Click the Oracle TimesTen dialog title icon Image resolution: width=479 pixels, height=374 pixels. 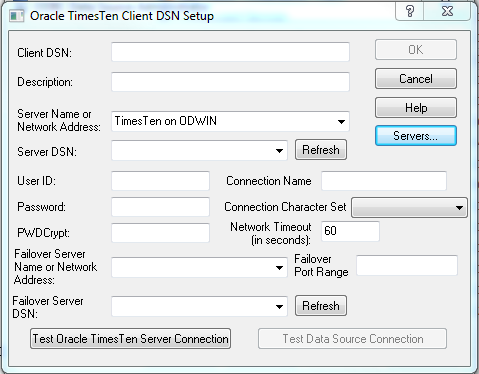click(17, 16)
